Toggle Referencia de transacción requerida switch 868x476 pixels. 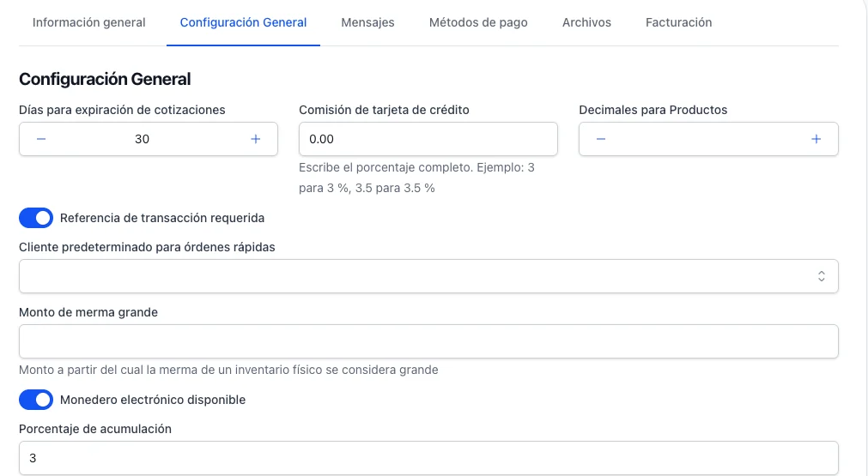pos(36,218)
